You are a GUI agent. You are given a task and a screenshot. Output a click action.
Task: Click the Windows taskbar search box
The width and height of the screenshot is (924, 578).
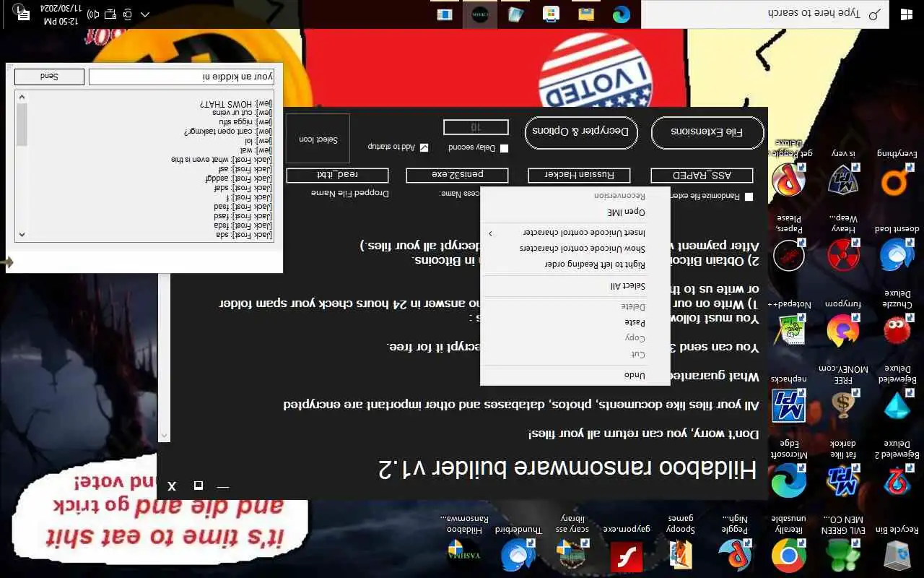coord(764,14)
